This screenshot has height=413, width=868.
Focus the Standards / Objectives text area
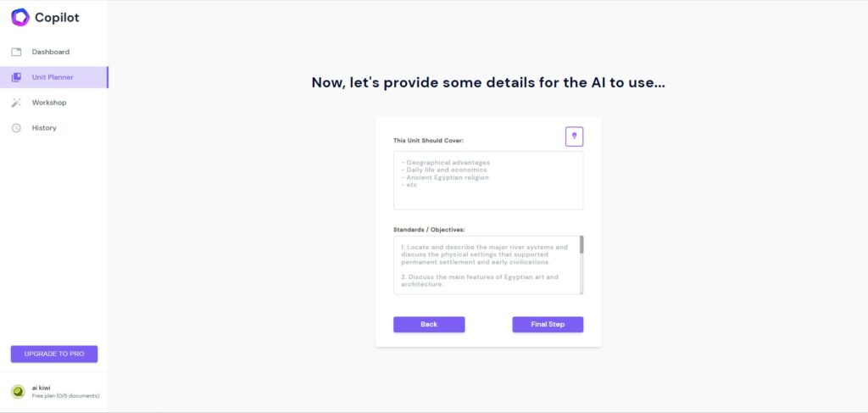point(487,265)
